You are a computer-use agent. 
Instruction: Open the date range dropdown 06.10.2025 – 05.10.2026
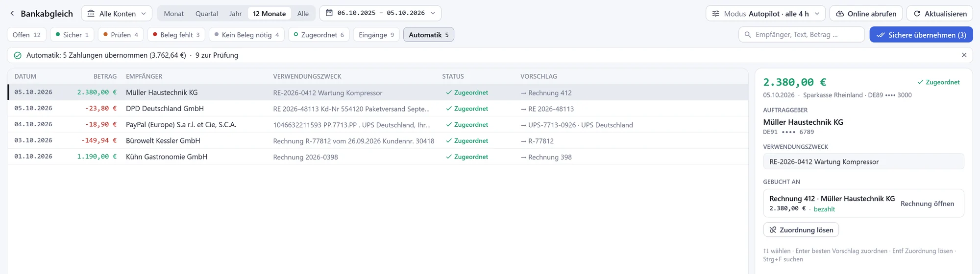pyautogui.click(x=380, y=13)
